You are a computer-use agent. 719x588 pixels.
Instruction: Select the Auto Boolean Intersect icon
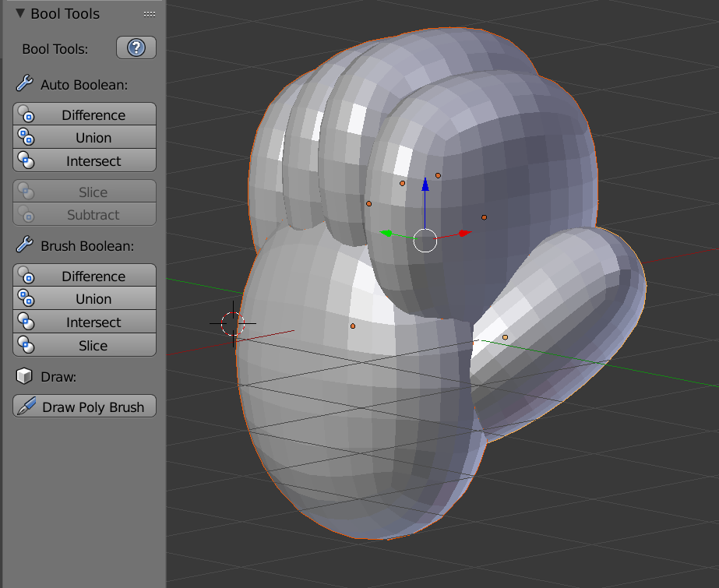click(25, 160)
